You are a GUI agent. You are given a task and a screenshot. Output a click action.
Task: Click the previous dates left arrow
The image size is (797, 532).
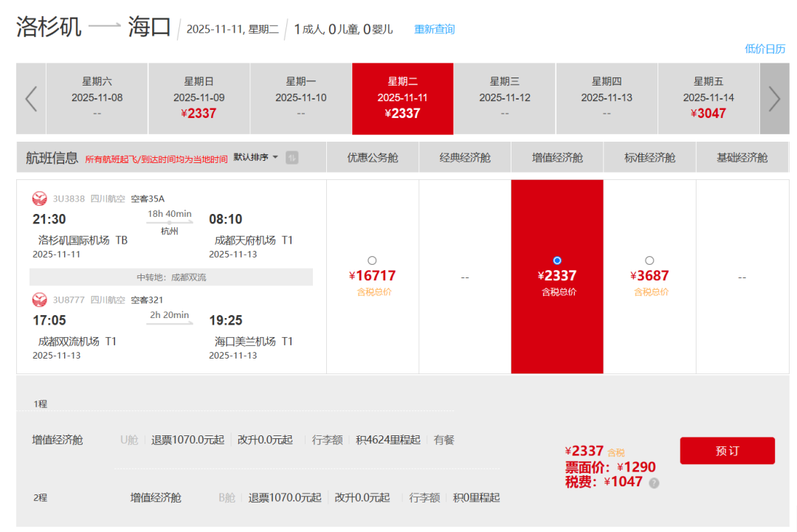point(31,99)
